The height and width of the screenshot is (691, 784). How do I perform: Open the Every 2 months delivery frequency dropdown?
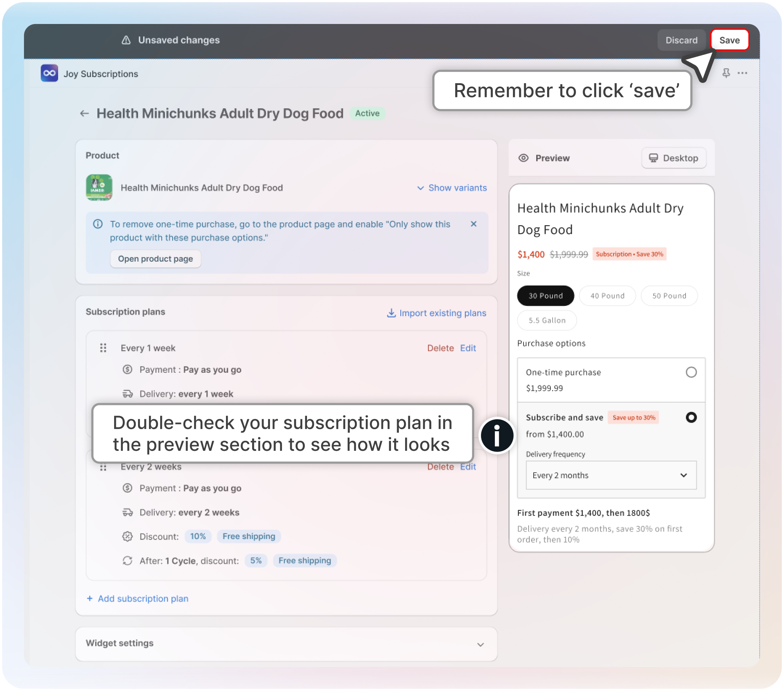click(x=611, y=475)
